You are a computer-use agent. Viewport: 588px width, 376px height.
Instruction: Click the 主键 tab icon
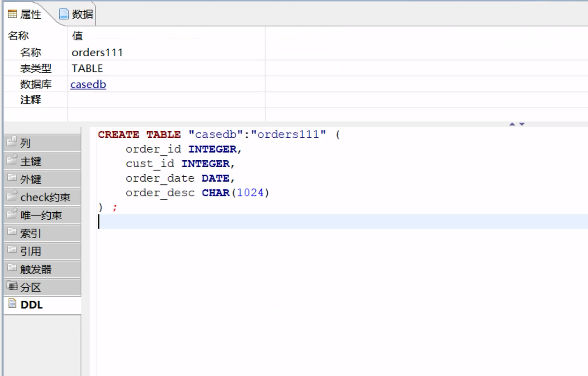[x=13, y=161]
